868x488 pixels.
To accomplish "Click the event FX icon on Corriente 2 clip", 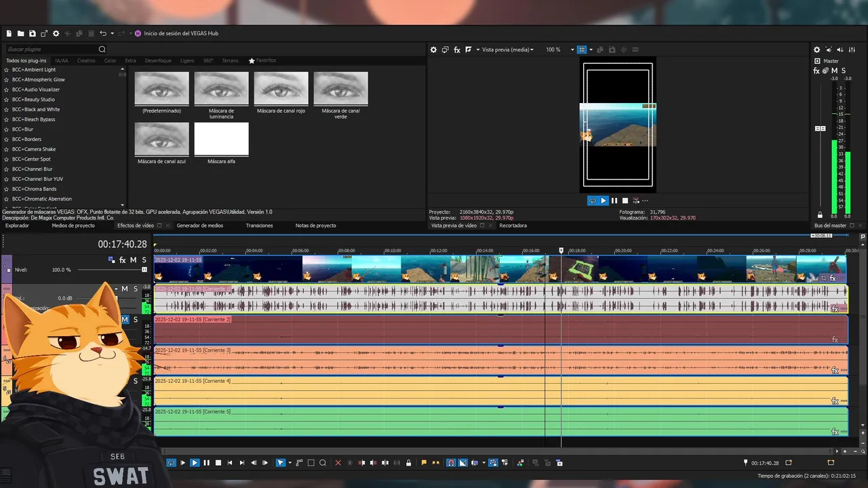I will tap(835, 340).
